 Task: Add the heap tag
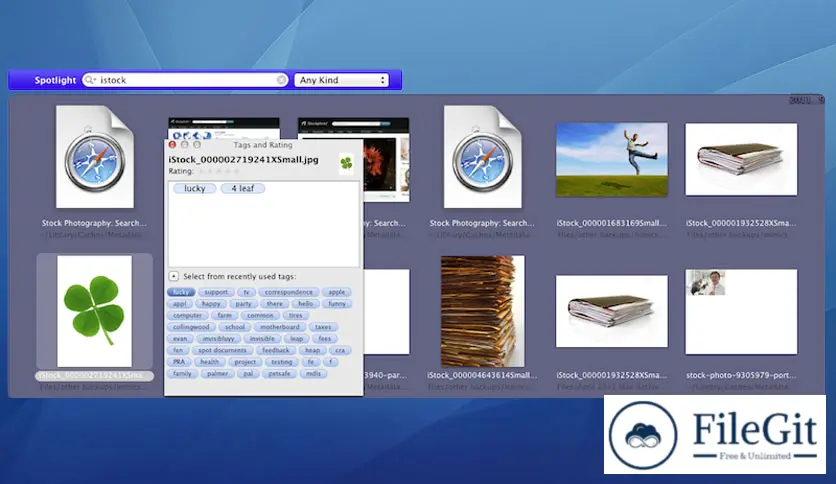tap(312, 351)
